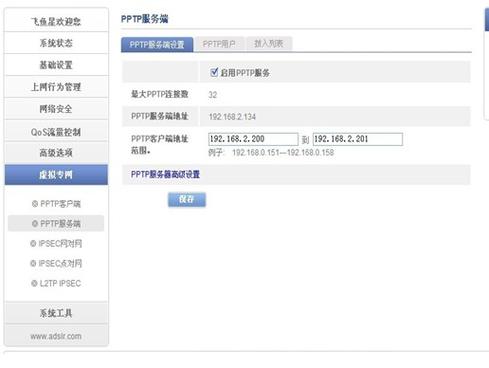The image size is (489, 368).
Task: Click the 最大PPTP连接数 value 32
Action: 213,95
